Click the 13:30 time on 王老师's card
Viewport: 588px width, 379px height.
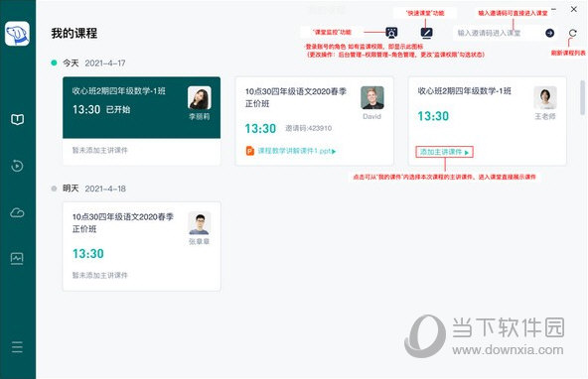coord(433,116)
